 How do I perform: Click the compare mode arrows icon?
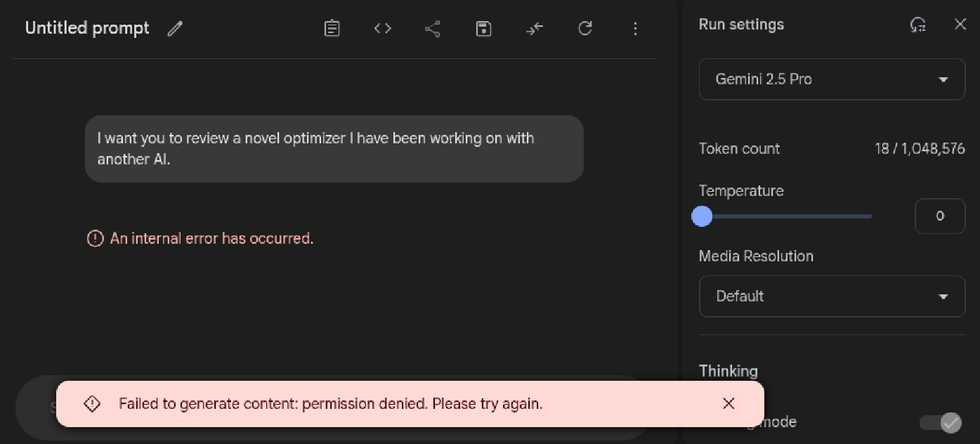[x=535, y=29]
